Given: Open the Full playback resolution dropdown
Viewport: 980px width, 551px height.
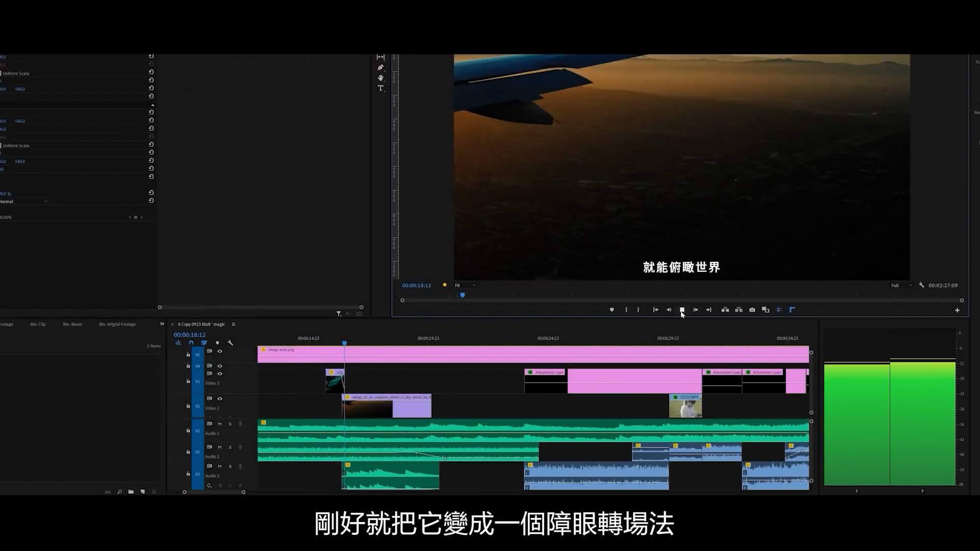Looking at the screenshot, I should coord(901,285).
